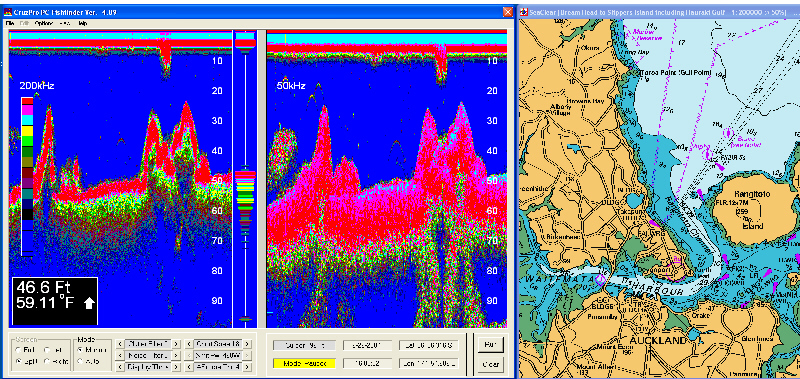Viewport: 800px width, 379px height.
Task: Click the 20 depth mark on right sonar
Action: click(492, 91)
